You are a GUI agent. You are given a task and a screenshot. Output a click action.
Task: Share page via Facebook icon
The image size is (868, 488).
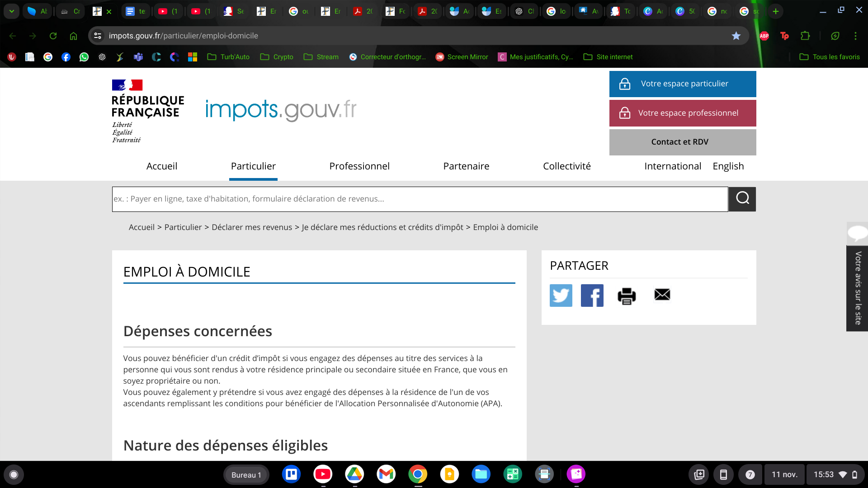592,296
